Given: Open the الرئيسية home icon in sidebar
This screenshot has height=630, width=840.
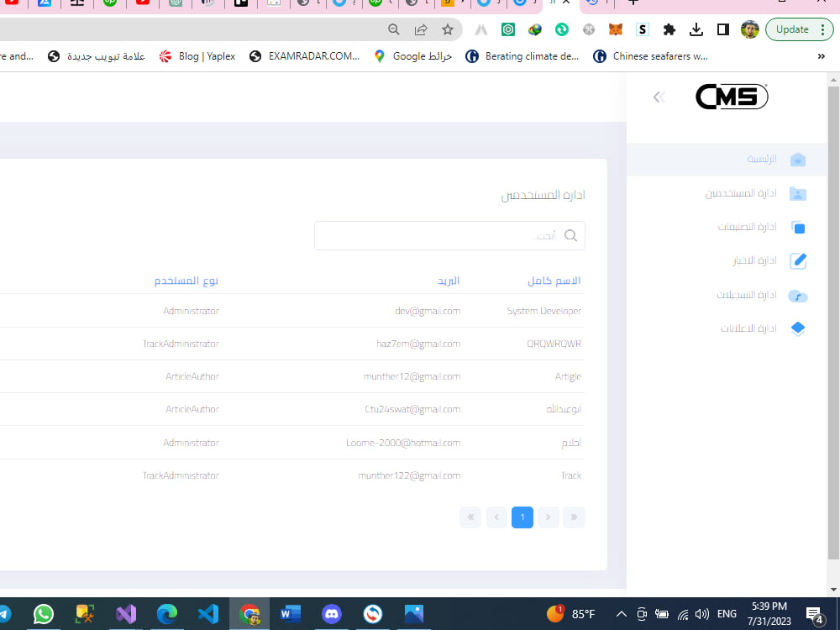Looking at the screenshot, I should coord(797,159).
